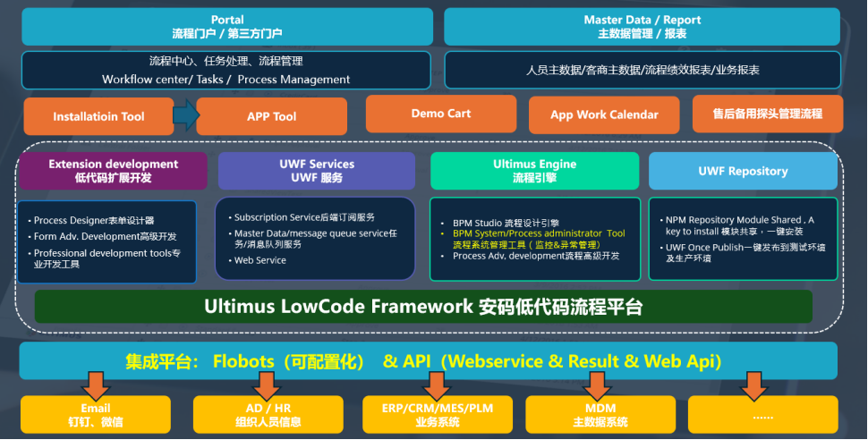Viewport: 868px width, 440px height.
Task: Click the 'NPM Repository Module Shared' bullet
Action: click(x=736, y=225)
